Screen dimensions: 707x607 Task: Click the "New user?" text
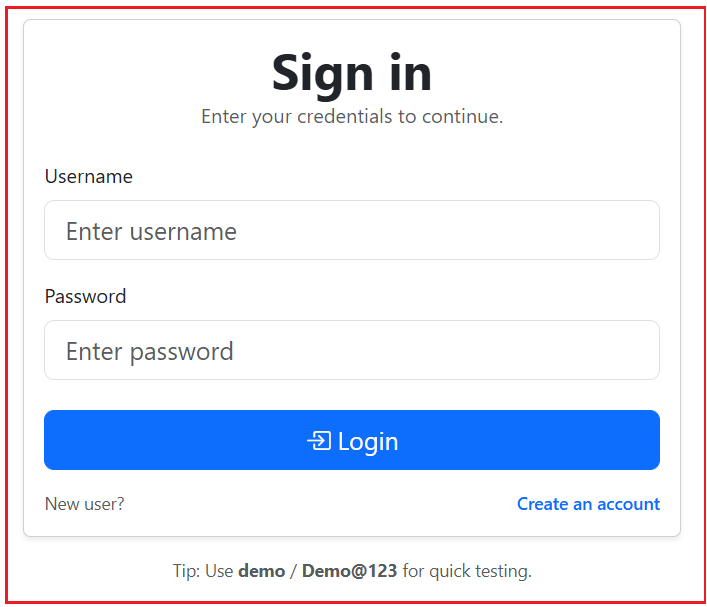point(85,504)
